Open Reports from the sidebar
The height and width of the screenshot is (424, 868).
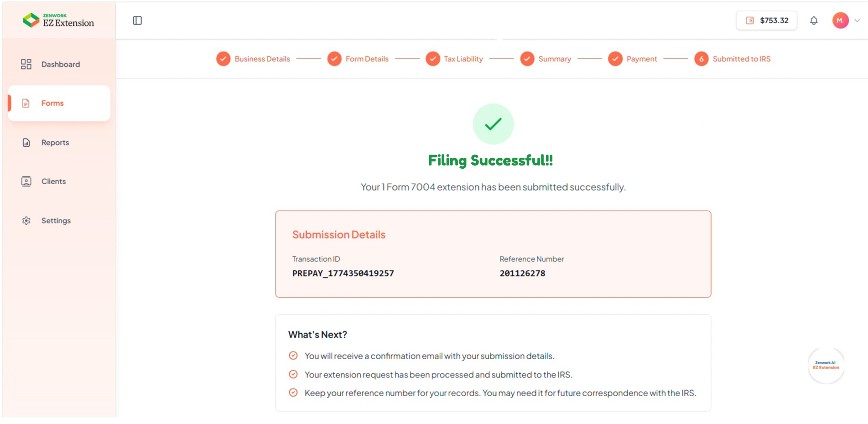[55, 143]
